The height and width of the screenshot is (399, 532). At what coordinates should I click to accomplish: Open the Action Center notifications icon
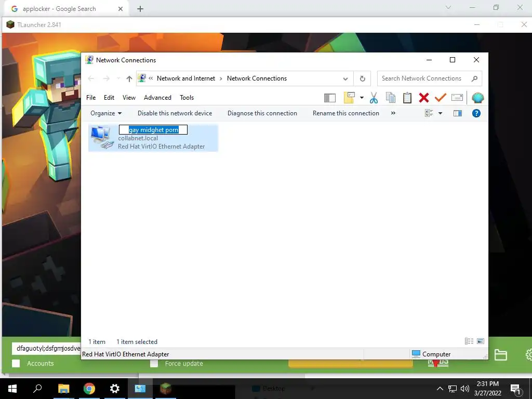click(515, 389)
